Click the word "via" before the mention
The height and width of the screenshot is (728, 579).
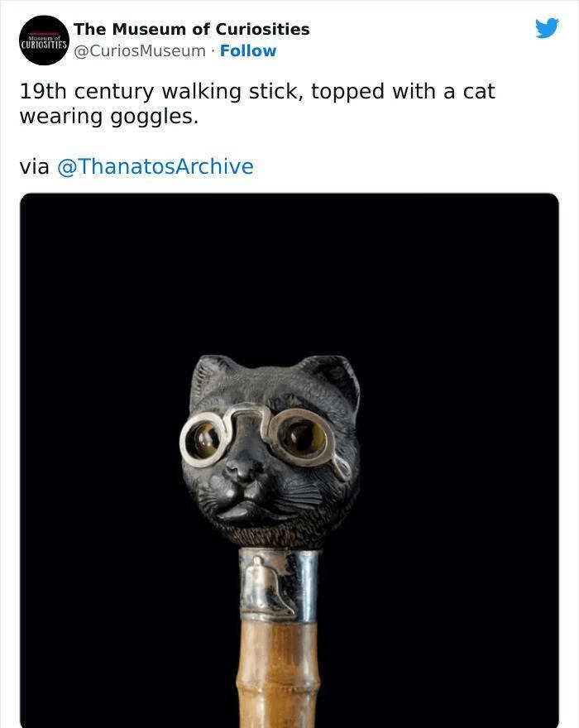click(x=34, y=166)
